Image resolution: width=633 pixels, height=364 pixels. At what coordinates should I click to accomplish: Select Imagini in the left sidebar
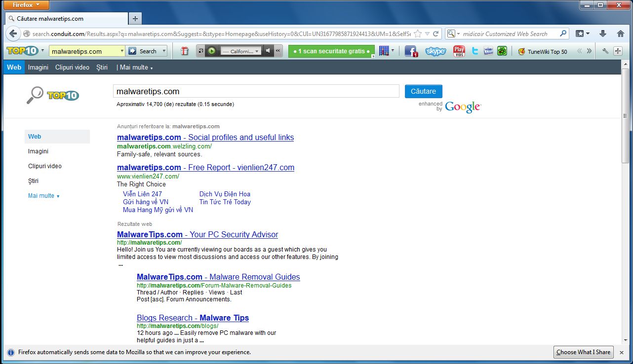click(38, 151)
